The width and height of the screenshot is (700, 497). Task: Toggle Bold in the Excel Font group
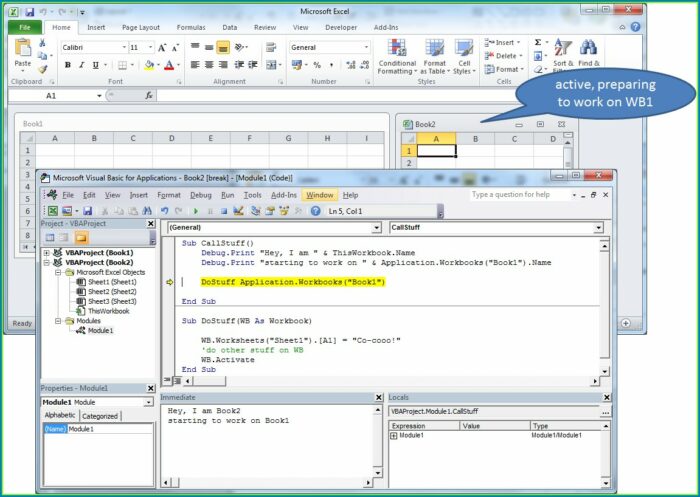(x=68, y=65)
